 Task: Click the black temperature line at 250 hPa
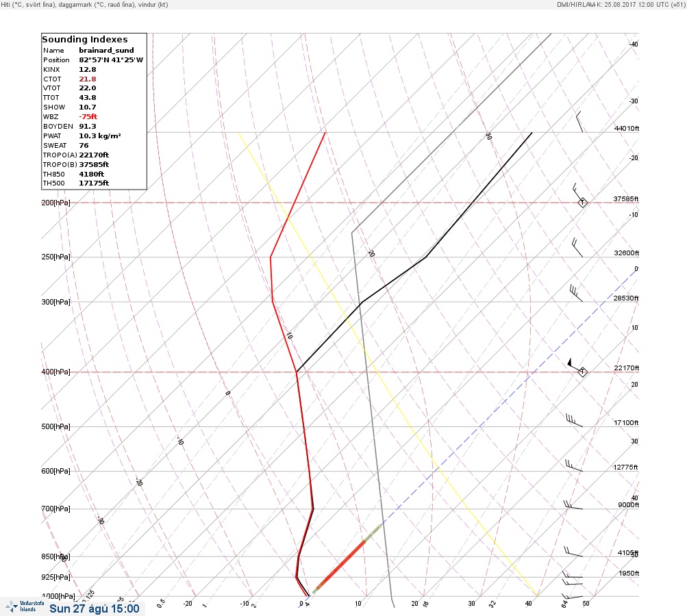pos(425,257)
